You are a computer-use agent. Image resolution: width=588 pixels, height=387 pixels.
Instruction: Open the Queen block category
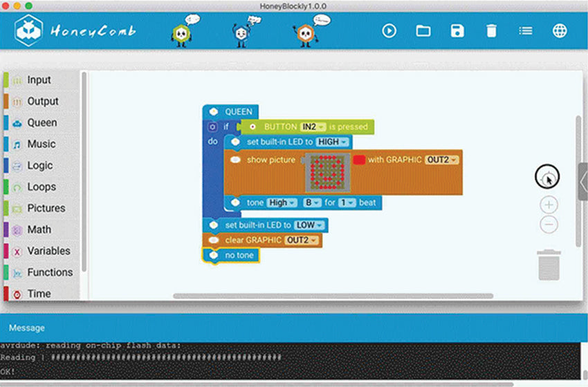[42, 122]
